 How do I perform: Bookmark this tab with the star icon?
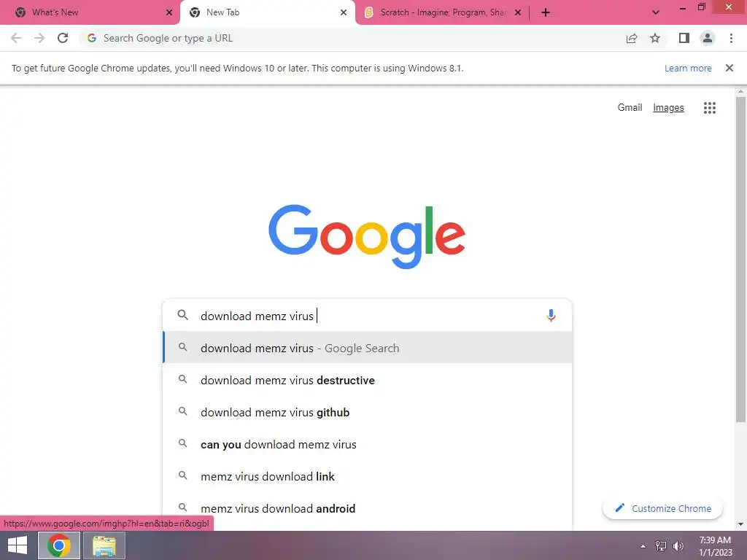(655, 38)
